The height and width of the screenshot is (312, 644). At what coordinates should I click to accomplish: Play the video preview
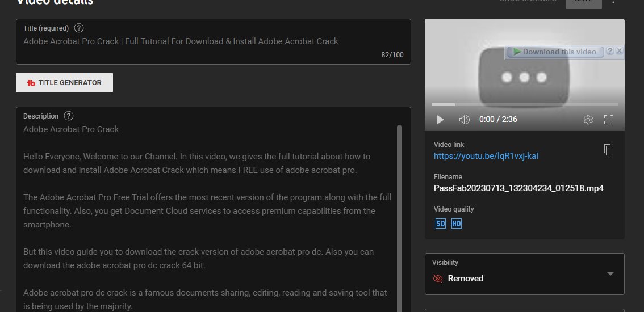[440, 120]
